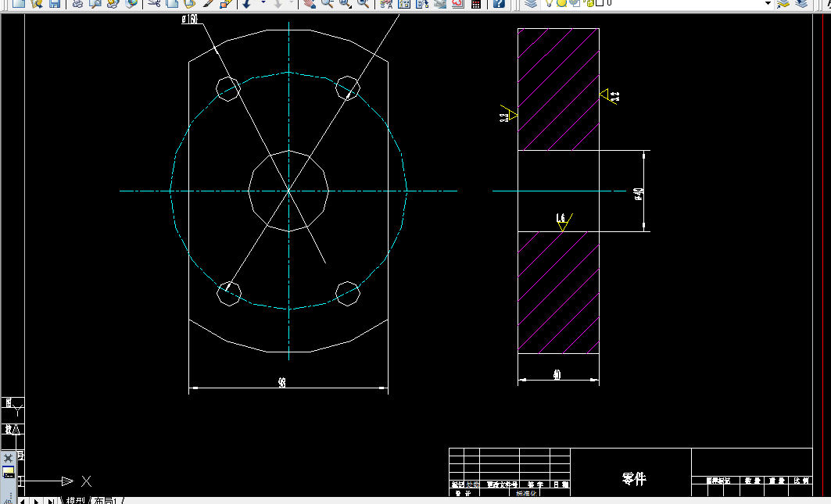Click the Help question mark icon
The width and height of the screenshot is (831, 504).
click(499, 3)
